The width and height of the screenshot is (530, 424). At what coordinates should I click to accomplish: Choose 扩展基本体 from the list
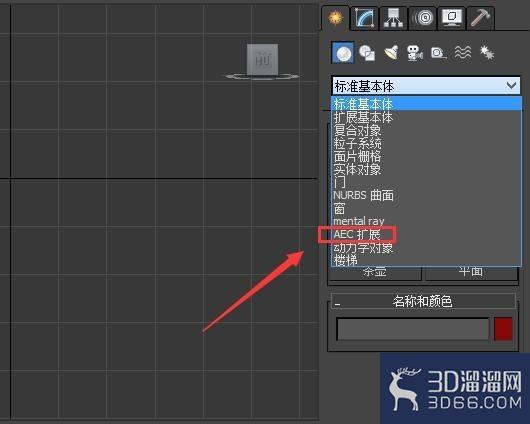(x=426, y=117)
